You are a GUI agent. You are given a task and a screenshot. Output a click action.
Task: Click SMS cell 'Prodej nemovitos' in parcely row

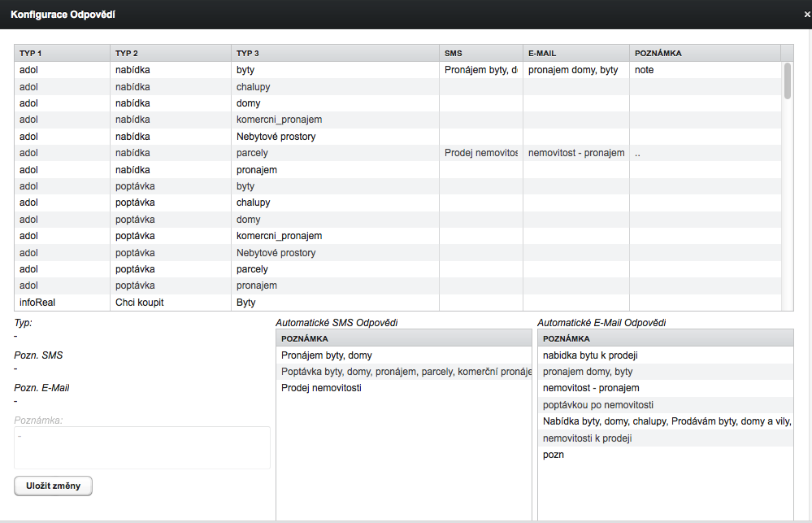coord(481,153)
